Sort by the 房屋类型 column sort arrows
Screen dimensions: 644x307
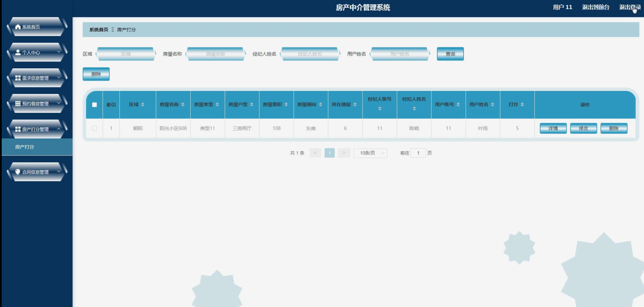[x=217, y=105]
